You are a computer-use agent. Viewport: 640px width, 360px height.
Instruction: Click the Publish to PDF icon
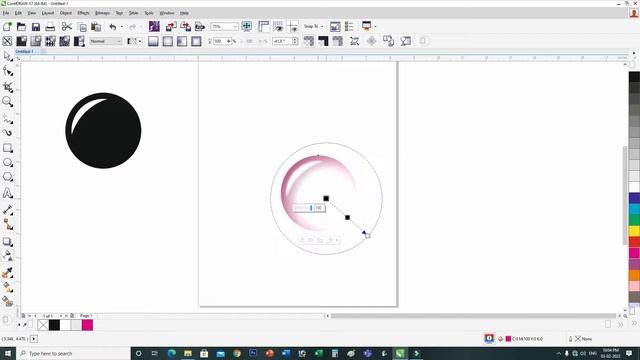[x=200, y=27]
